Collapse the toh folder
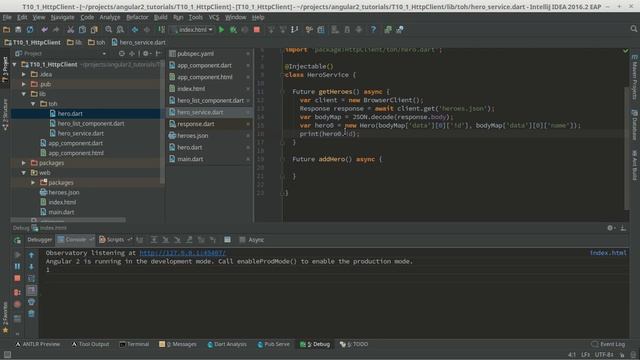The image size is (640, 360). [x=33, y=104]
